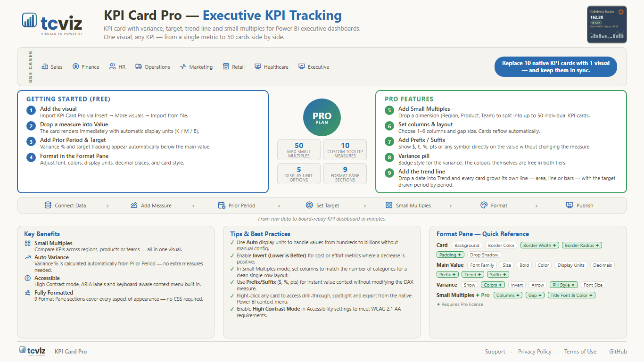Click step 2 Drop a measure into Value
Screen dimensions: 644x362
[74, 124]
